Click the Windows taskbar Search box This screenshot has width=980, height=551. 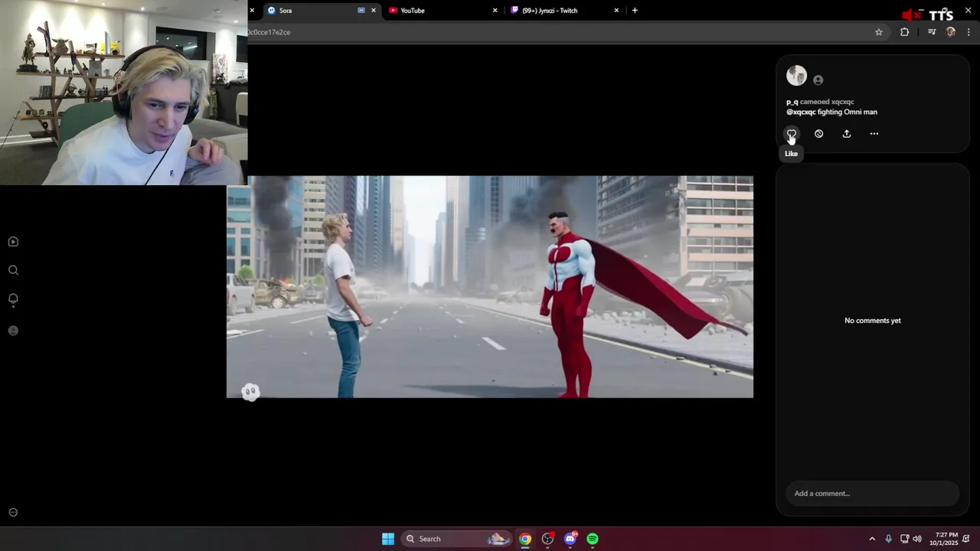pos(458,539)
